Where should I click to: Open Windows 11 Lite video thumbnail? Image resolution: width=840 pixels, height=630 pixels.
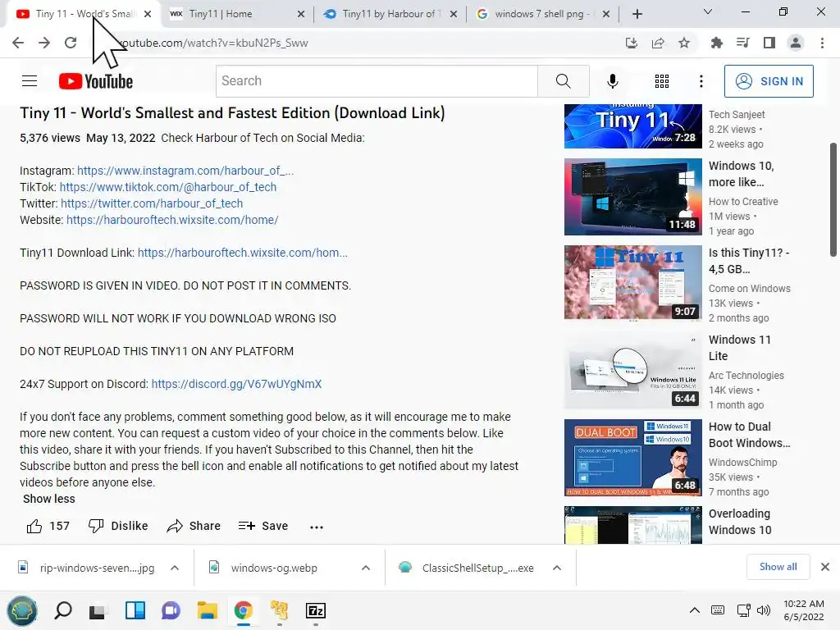click(632, 370)
